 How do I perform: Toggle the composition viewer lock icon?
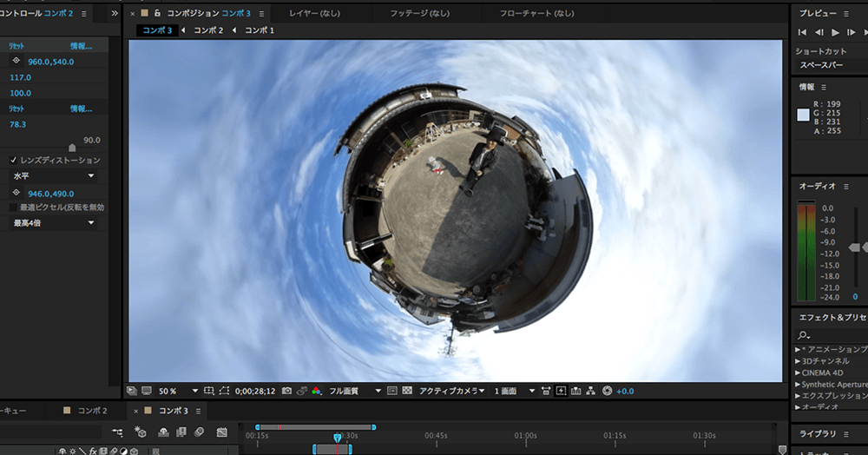coord(157,14)
